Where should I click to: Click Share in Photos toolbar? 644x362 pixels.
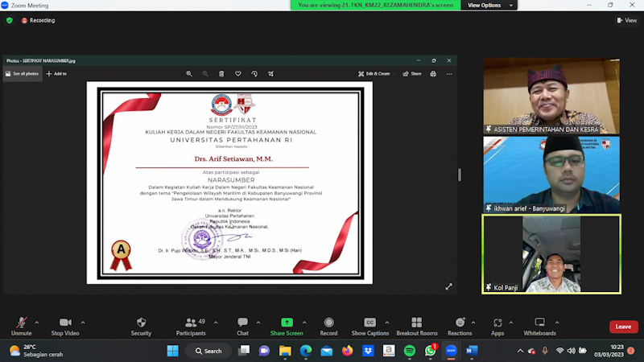[x=412, y=74]
